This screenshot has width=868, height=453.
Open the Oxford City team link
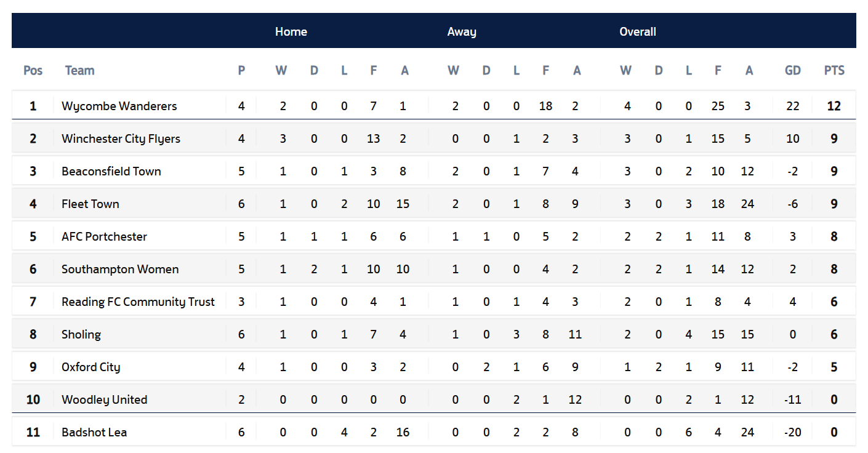(91, 367)
